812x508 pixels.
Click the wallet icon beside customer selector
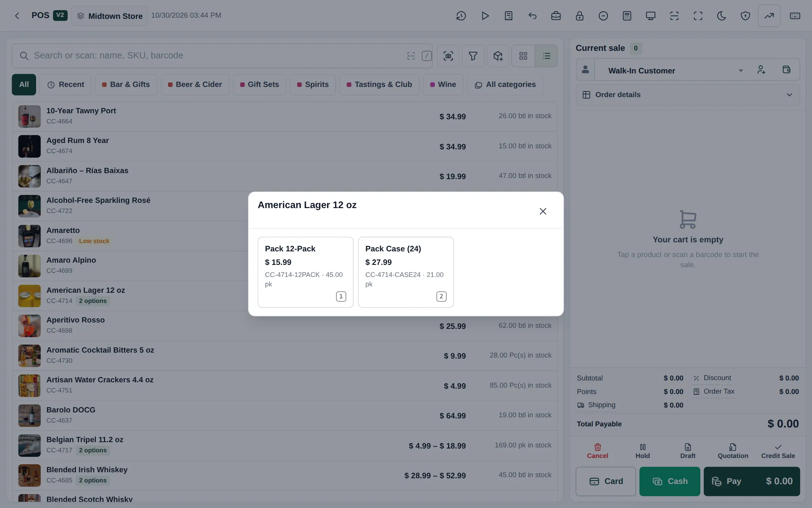[786, 70]
